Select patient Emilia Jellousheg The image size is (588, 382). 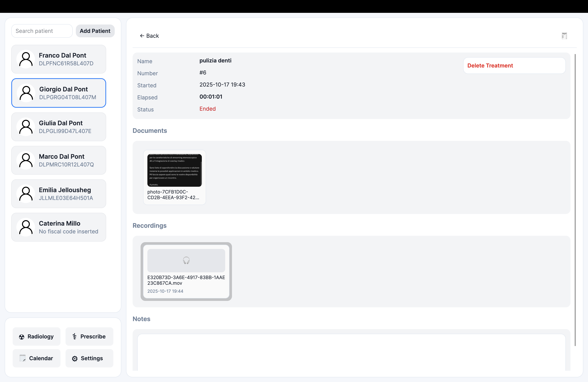(59, 194)
